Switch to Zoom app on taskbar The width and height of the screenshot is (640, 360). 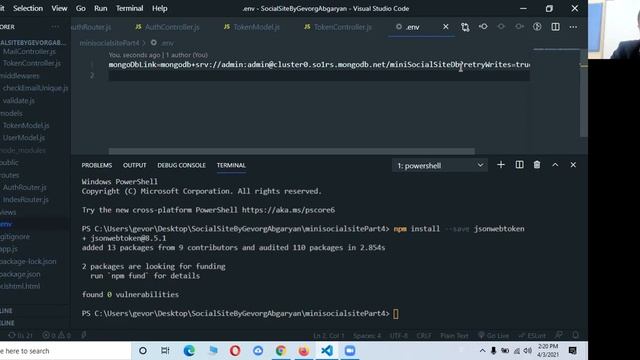[350, 351]
